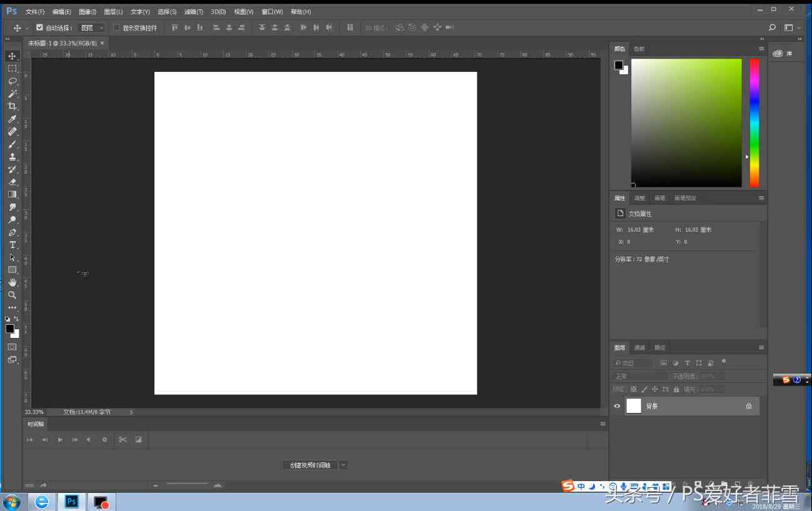Select the Horizontal Type tool
This screenshot has width=812, height=511.
coord(12,245)
